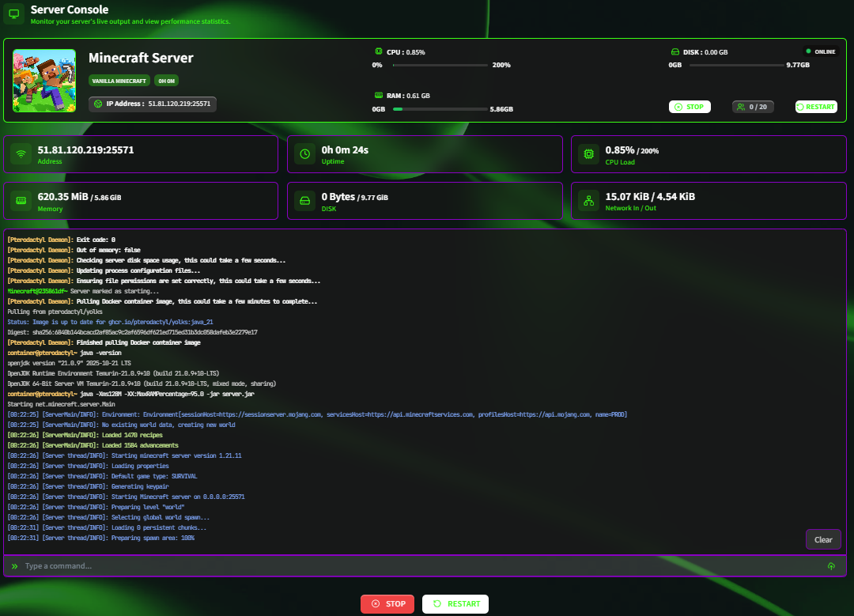The image size is (854, 616).
Task: Select the wifi icon on the Address card
Action: [x=20, y=153]
